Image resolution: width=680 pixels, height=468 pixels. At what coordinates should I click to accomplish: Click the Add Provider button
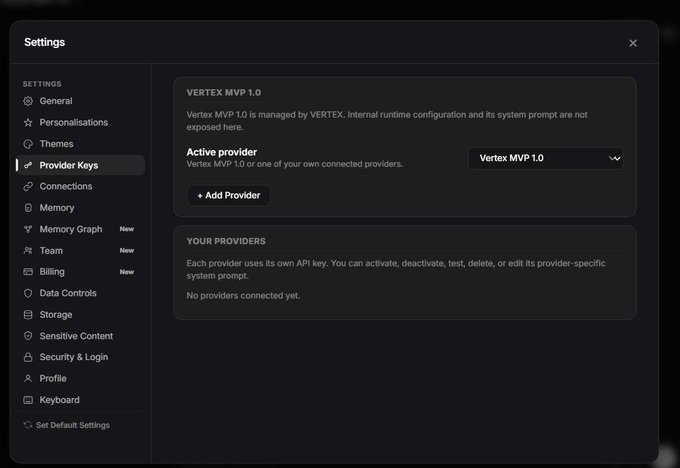coord(229,196)
